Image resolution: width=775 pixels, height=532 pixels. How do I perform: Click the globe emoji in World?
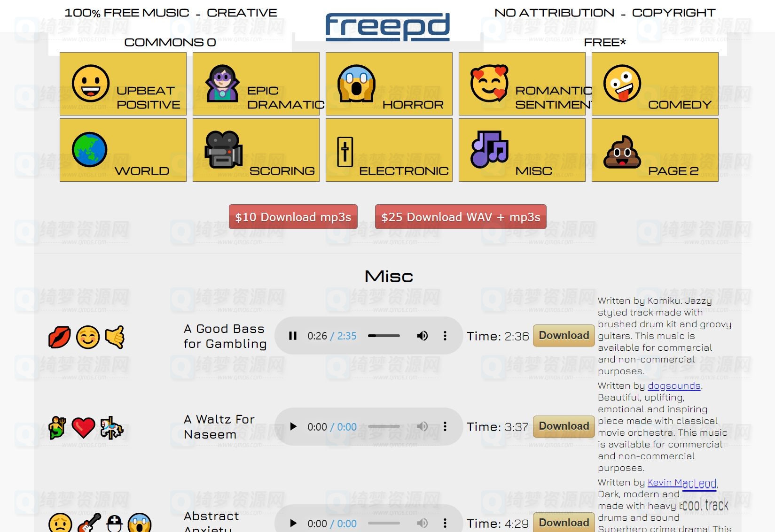coord(89,150)
